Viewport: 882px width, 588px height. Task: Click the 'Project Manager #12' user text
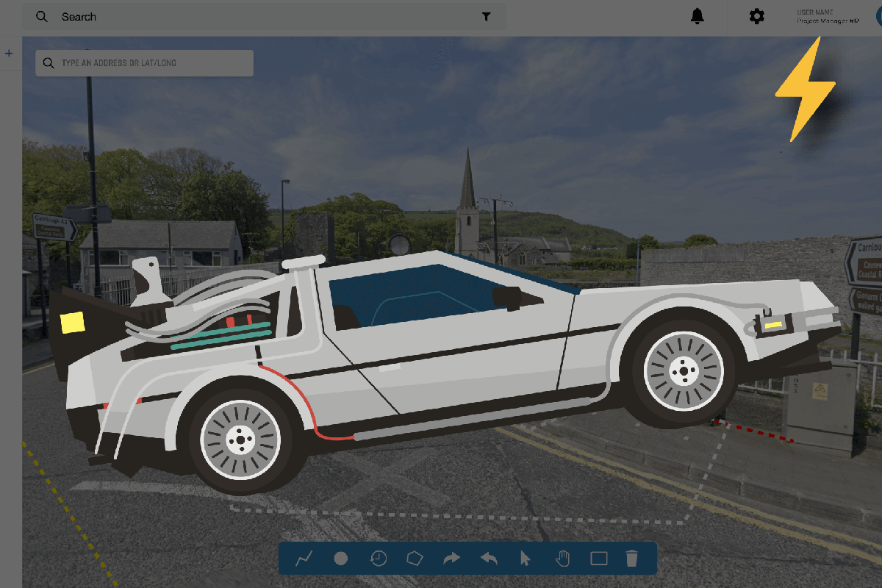828,21
